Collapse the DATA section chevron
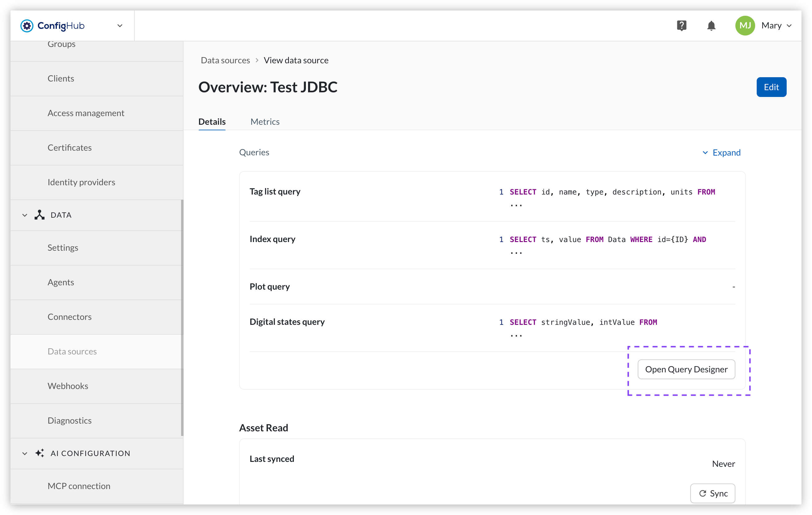 click(25, 215)
